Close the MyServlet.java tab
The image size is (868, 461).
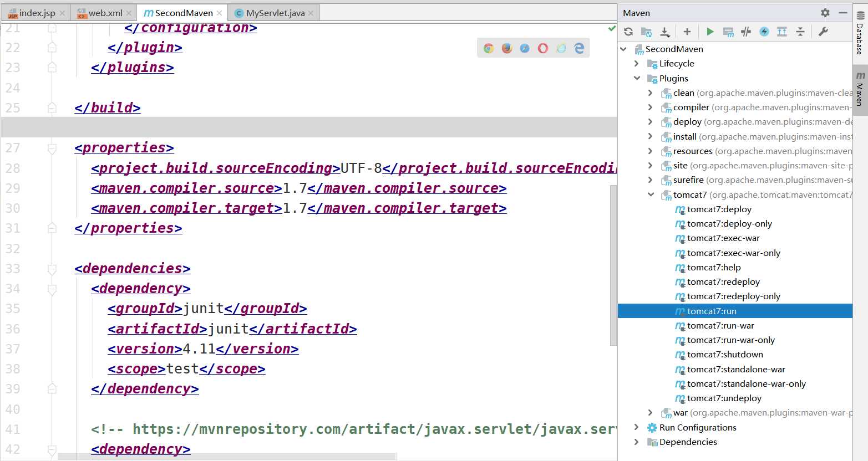pos(311,13)
